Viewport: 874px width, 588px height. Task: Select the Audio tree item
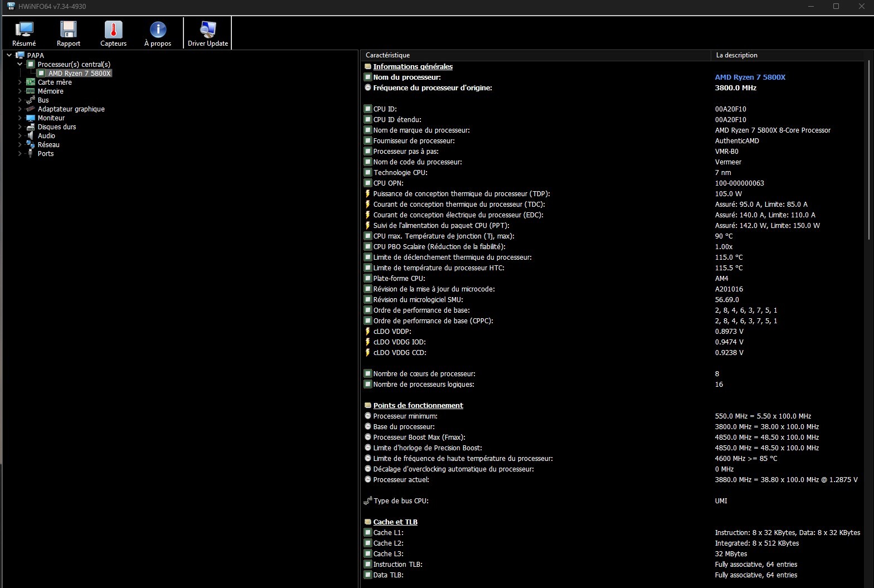(x=46, y=135)
